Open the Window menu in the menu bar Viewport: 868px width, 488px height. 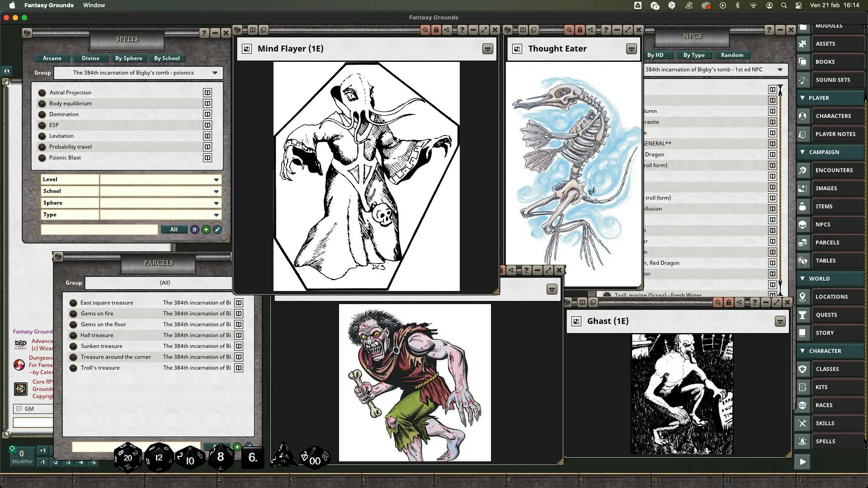pos(94,5)
